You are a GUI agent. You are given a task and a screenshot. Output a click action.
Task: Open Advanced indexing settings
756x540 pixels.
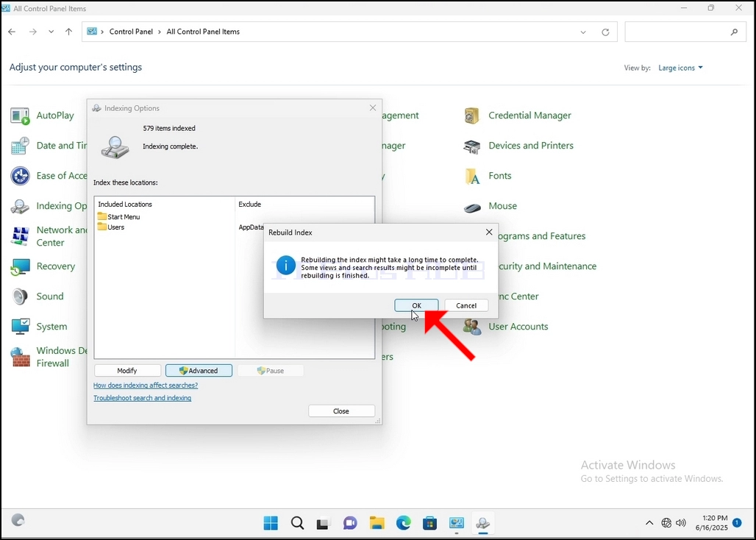(199, 370)
